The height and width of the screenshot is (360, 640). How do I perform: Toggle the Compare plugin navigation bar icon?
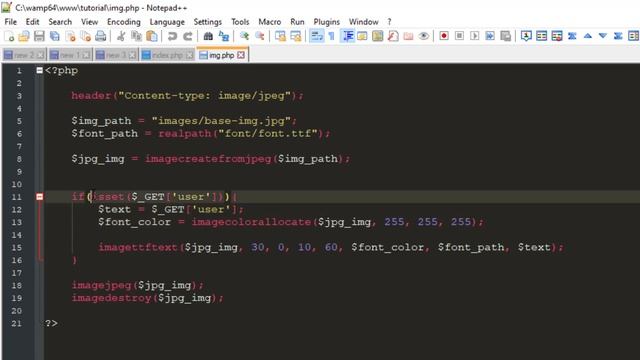633,36
